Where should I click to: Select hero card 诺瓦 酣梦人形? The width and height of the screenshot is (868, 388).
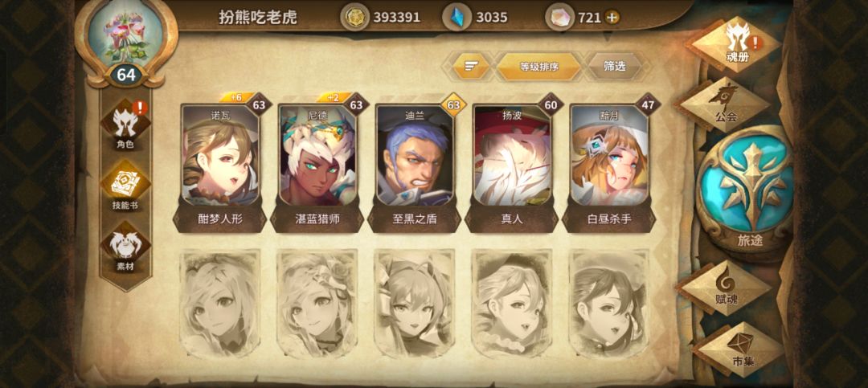[220, 163]
